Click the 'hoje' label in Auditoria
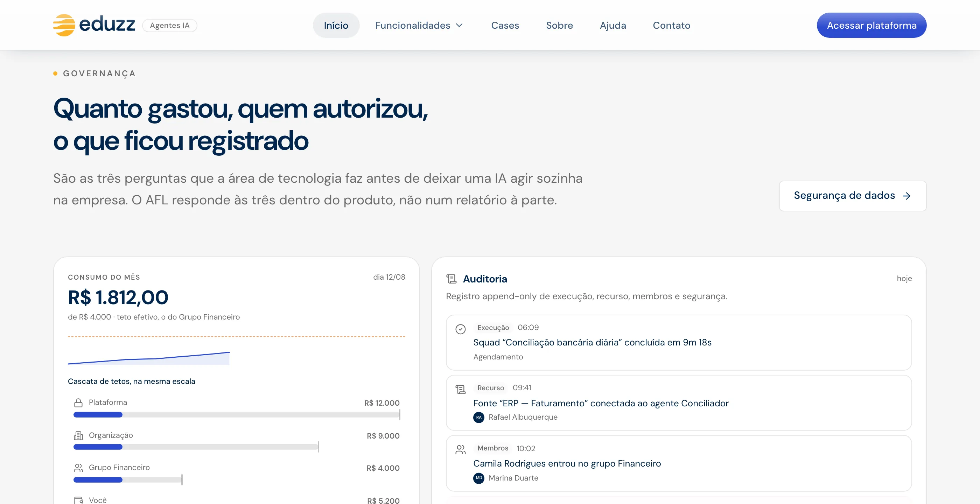980x504 pixels. [x=904, y=279]
